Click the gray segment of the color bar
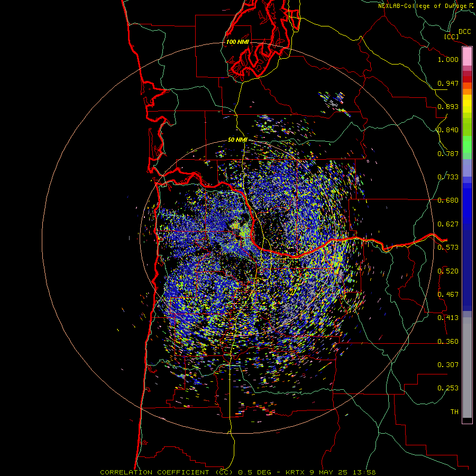The image size is (476, 476). 467,368
